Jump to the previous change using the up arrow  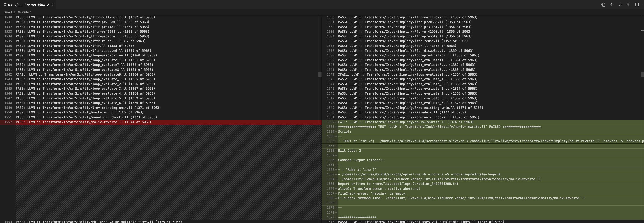click(x=612, y=5)
